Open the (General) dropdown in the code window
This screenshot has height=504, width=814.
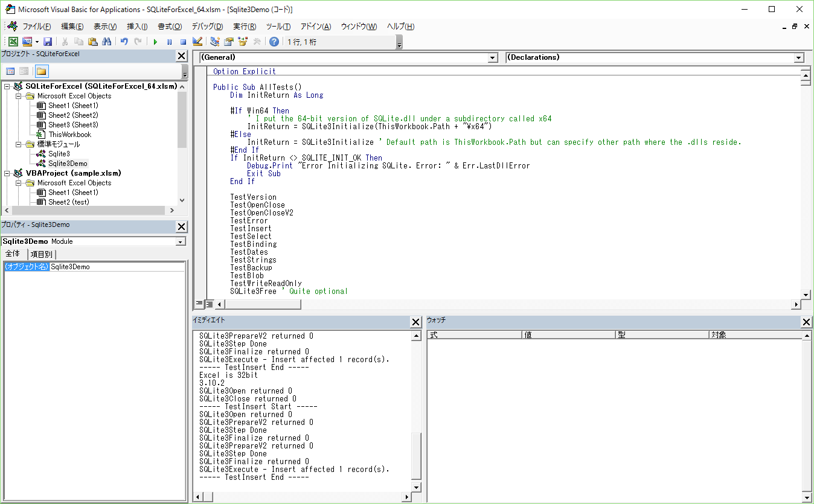(x=493, y=57)
